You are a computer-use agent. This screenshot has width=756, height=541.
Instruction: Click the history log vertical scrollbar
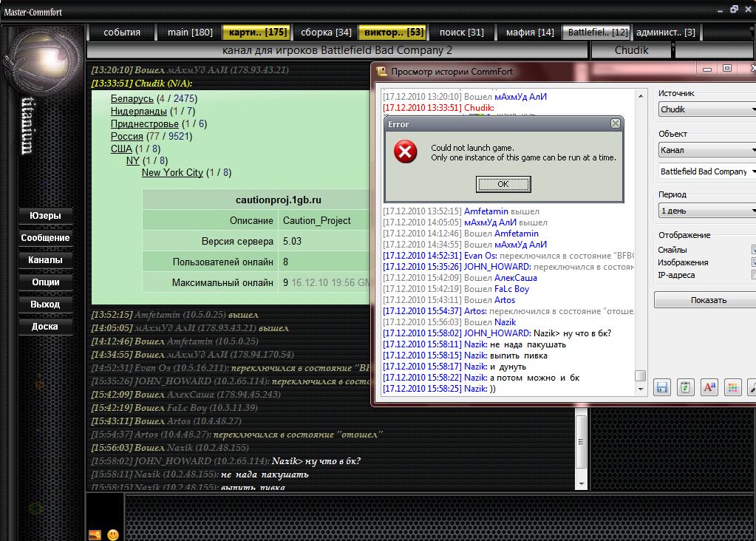[640, 237]
